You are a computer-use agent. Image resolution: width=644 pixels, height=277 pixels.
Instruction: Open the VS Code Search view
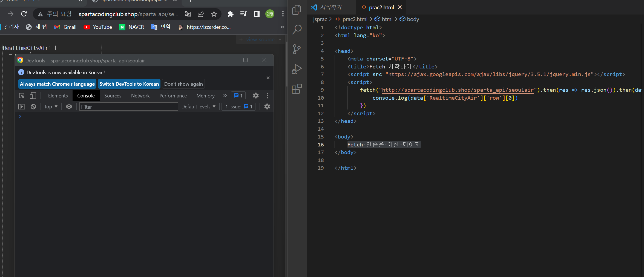click(297, 30)
